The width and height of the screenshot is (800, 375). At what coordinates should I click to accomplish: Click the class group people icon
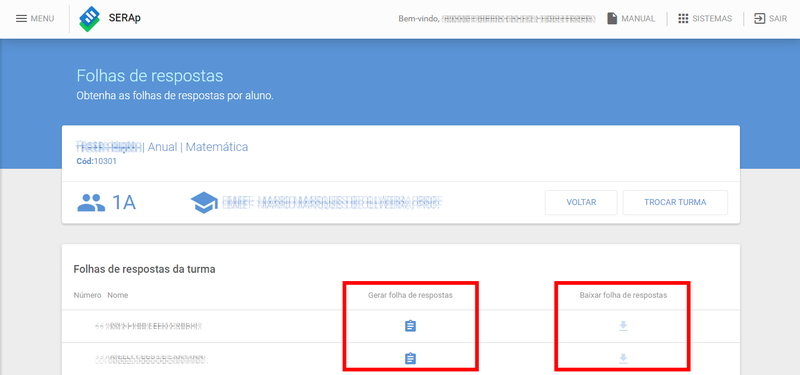(x=91, y=203)
